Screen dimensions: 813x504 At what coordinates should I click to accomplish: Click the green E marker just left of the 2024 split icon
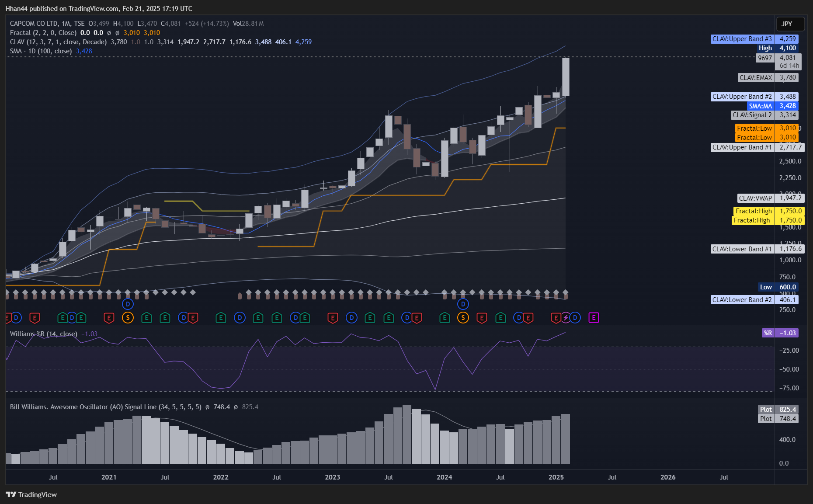pyautogui.click(x=445, y=318)
